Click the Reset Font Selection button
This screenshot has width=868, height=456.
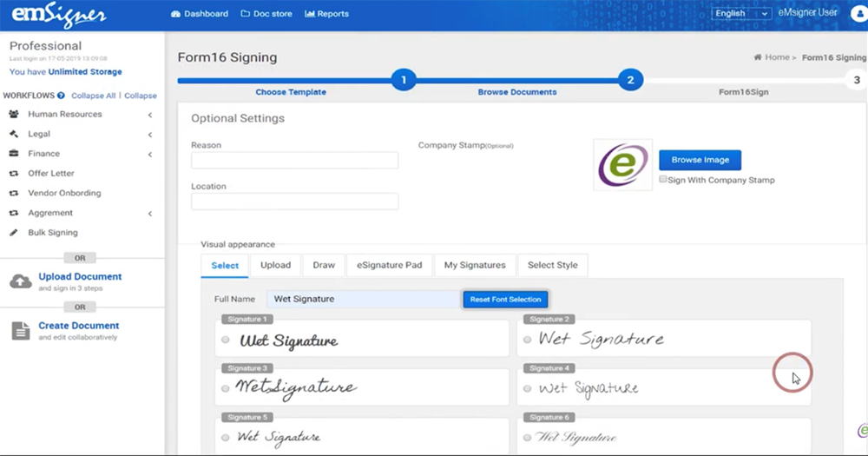[x=505, y=299]
